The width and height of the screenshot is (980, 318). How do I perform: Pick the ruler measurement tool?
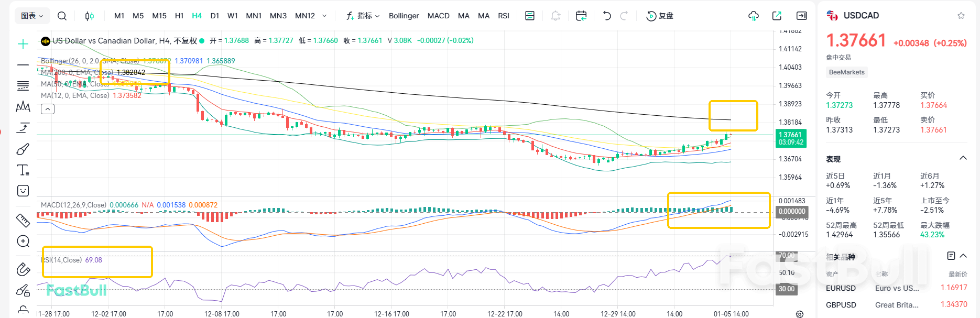pos(23,221)
